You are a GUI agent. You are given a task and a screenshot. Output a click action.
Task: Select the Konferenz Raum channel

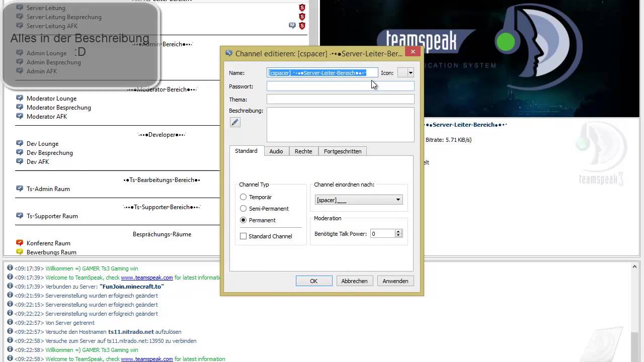click(x=48, y=243)
